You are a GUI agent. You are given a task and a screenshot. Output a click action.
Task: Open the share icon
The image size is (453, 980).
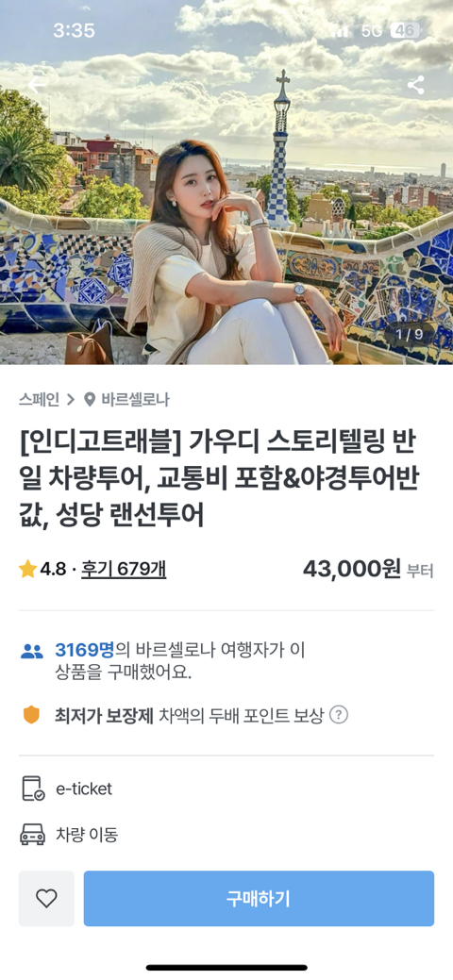415,85
